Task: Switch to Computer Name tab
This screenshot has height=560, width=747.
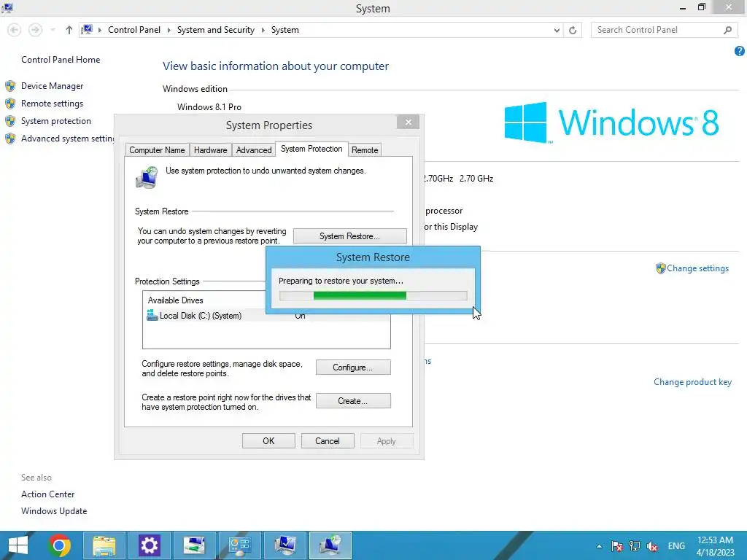Action: [x=157, y=150]
